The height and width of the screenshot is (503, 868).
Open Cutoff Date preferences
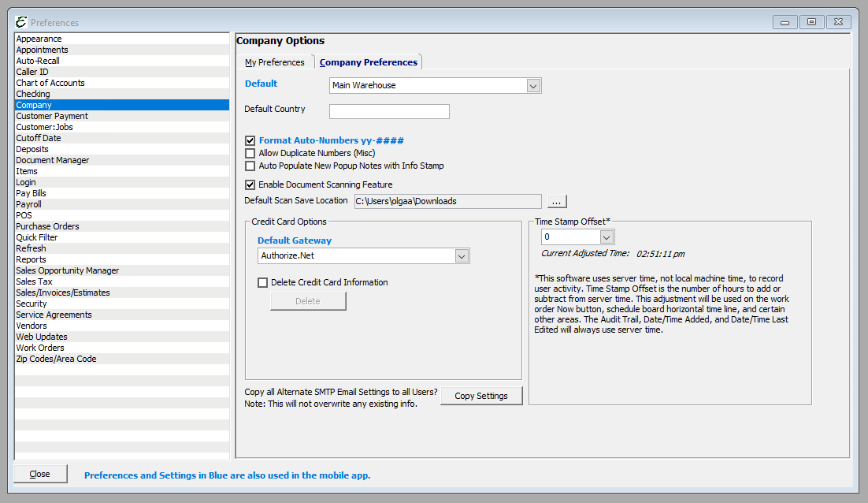click(x=122, y=138)
